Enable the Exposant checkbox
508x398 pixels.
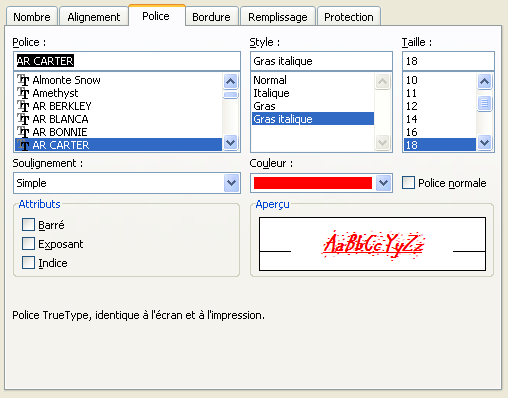28,244
